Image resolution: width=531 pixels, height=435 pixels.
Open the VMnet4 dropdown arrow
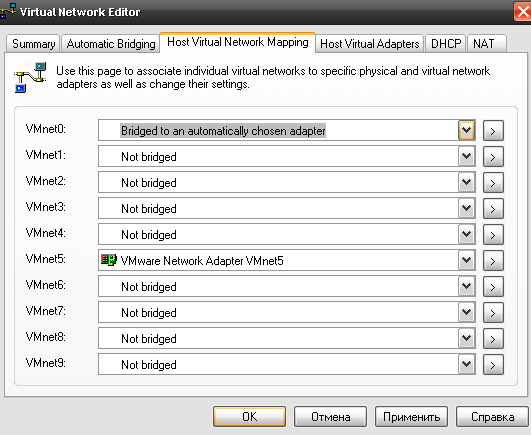pyautogui.click(x=466, y=234)
